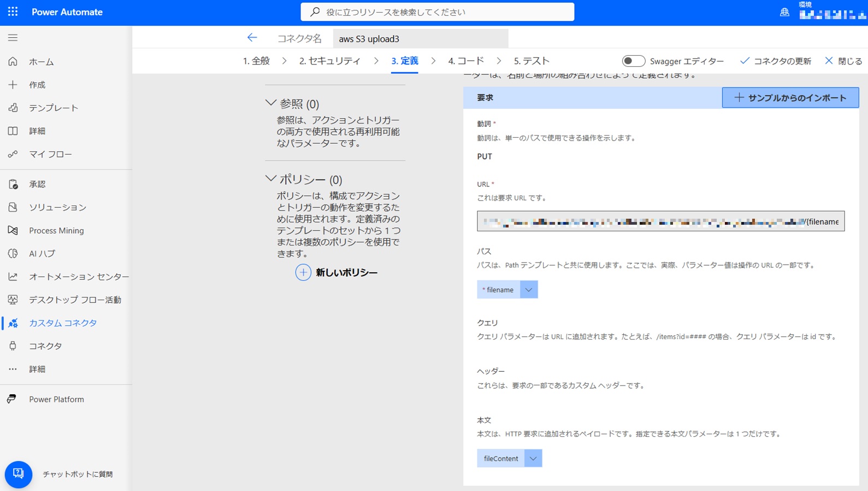
Task: Open the fileContent body dropdown arrow
Action: tap(533, 458)
